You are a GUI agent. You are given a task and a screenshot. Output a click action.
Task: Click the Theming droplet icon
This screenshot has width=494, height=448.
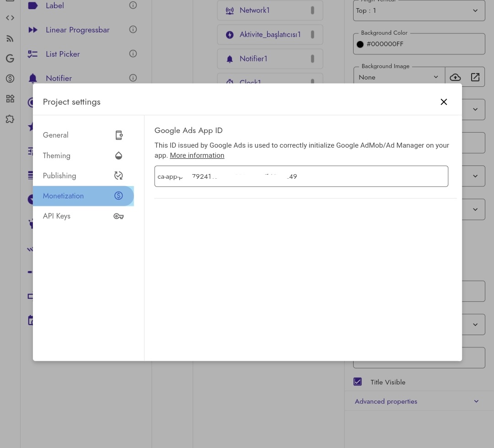pyautogui.click(x=118, y=155)
